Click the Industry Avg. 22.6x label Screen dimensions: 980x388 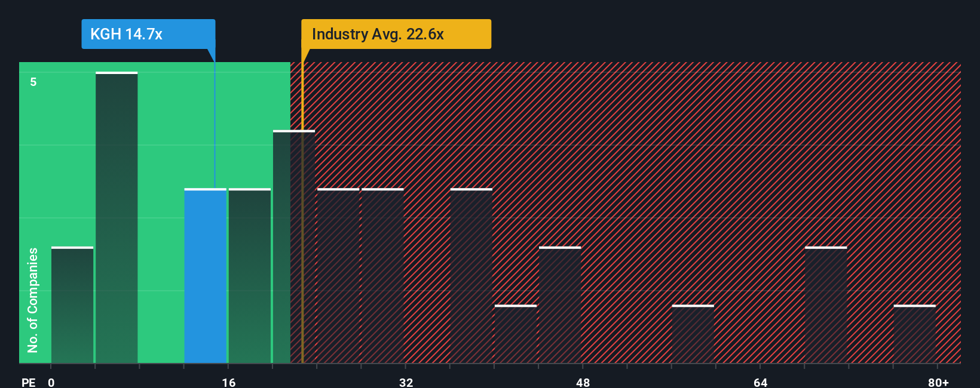pyautogui.click(x=396, y=34)
